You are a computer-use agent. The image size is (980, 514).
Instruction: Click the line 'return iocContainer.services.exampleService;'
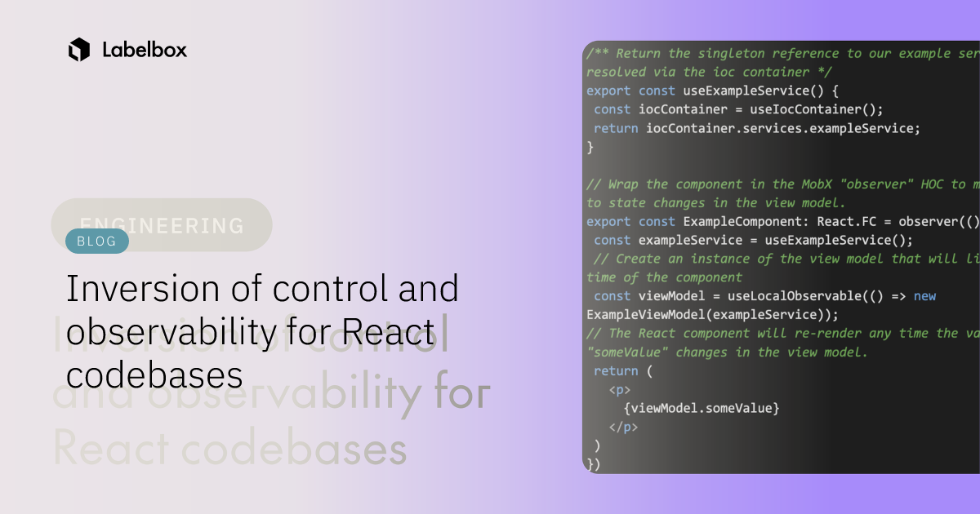click(757, 128)
